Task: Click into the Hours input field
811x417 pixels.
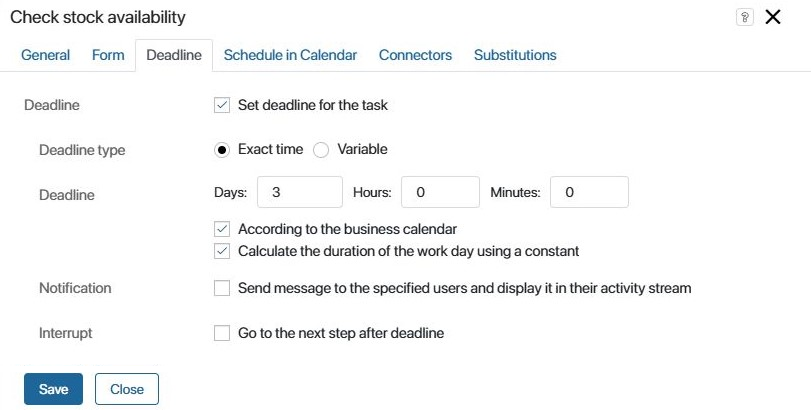Action: pos(440,192)
